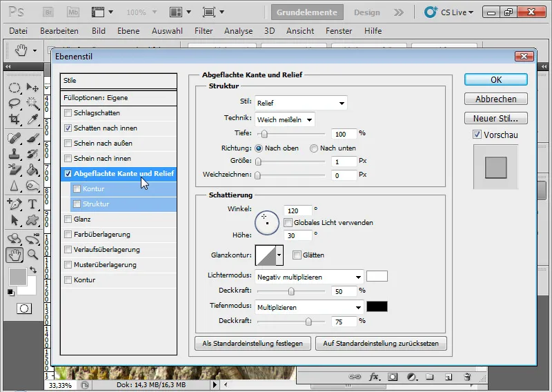Create a new adjustment layer
The height and width of the screenshot is (392, 552).
point(412,377)
